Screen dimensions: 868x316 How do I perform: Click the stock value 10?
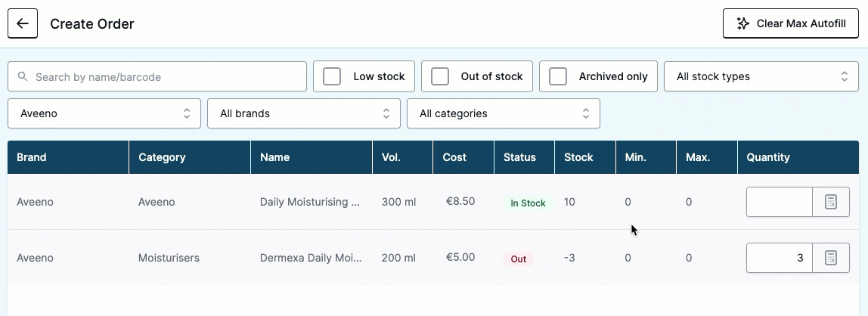click(569, 202)
